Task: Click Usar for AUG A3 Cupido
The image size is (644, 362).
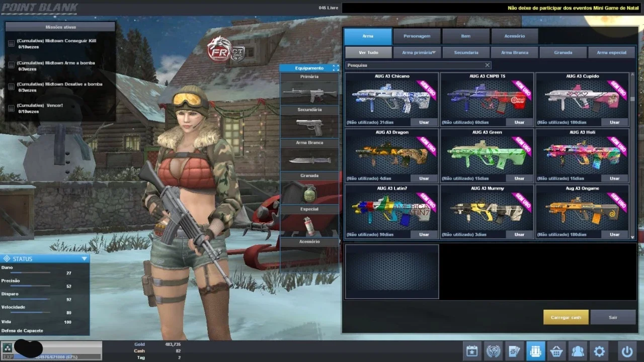Action: 615,122
